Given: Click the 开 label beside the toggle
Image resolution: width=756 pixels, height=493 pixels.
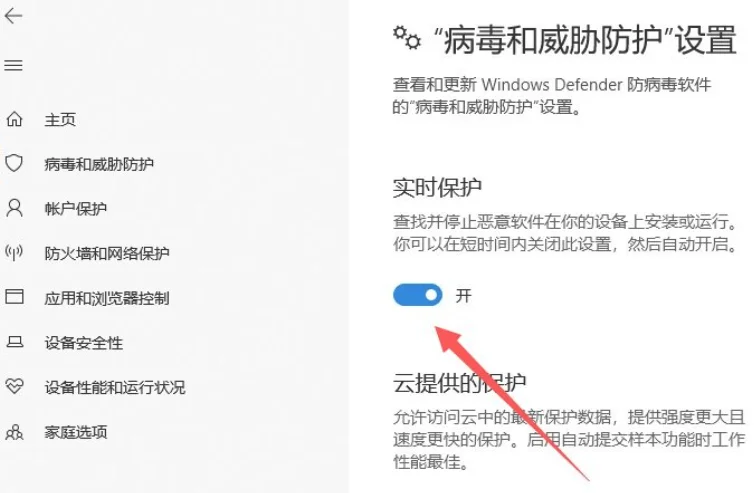Looking at the screenshot, I should click(463, 295).
